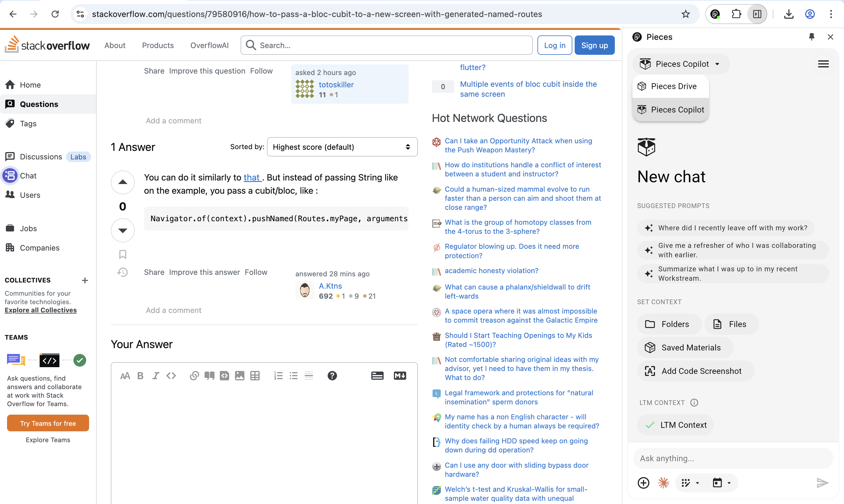Open Chrome extensions puzzle icon

point(736,14)
